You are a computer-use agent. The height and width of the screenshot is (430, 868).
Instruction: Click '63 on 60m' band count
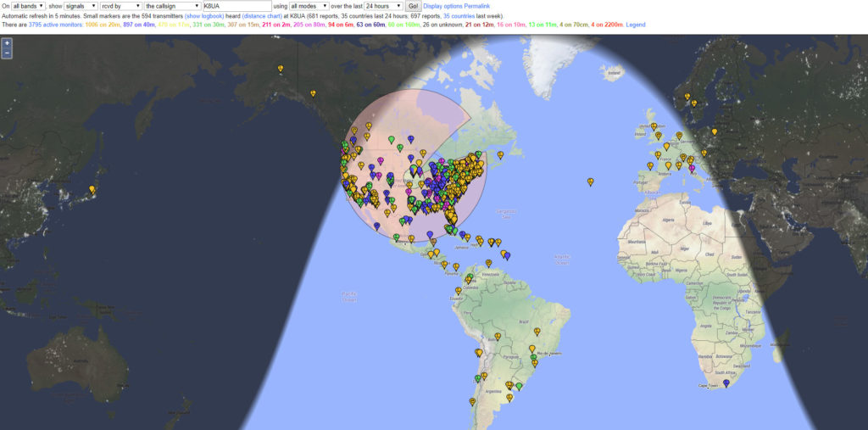(x=370, y=25)
